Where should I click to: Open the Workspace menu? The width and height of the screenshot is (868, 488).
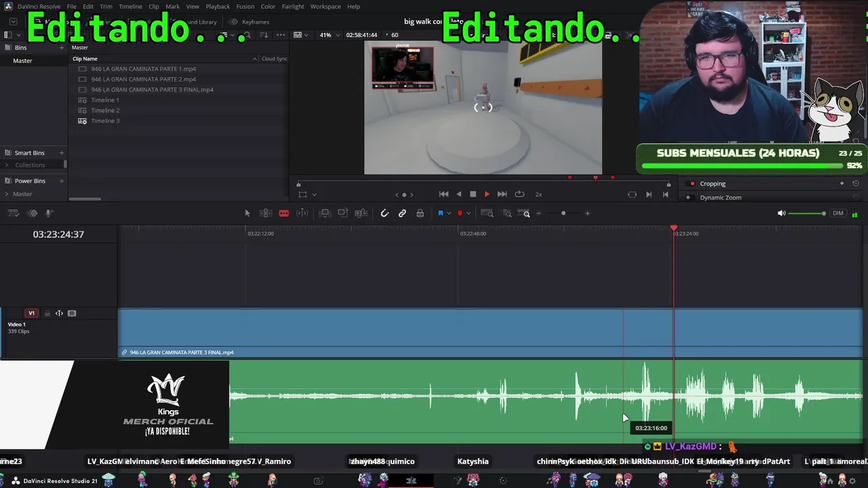coord(325,7)
